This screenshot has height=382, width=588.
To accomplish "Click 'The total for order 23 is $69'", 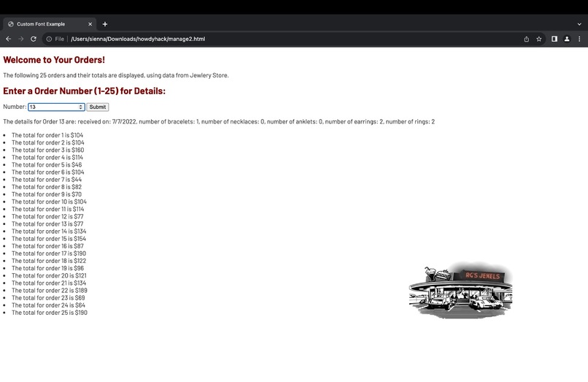I will coord(48,298).
